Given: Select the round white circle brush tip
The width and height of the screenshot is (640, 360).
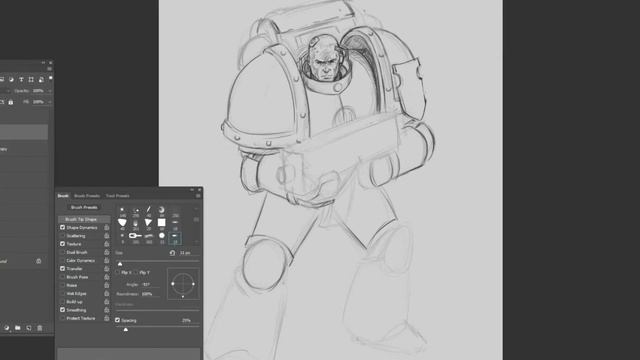Looking at the screenshot, I should click(x=162, y=236).
